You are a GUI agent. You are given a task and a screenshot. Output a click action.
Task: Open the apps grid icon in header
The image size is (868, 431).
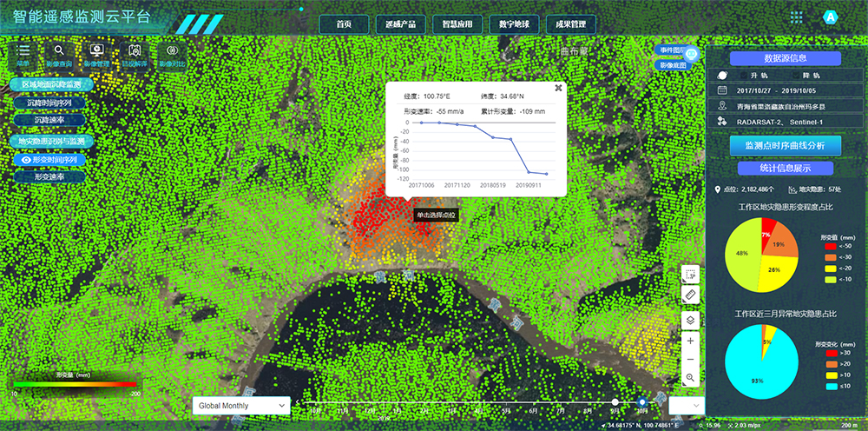[796, 17]
